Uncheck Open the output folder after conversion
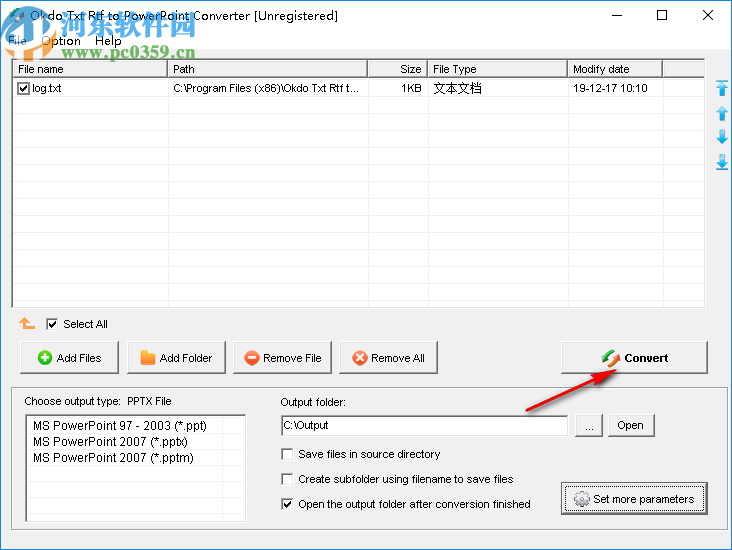The height and width of the screenshot is (550, 732). 287,504
